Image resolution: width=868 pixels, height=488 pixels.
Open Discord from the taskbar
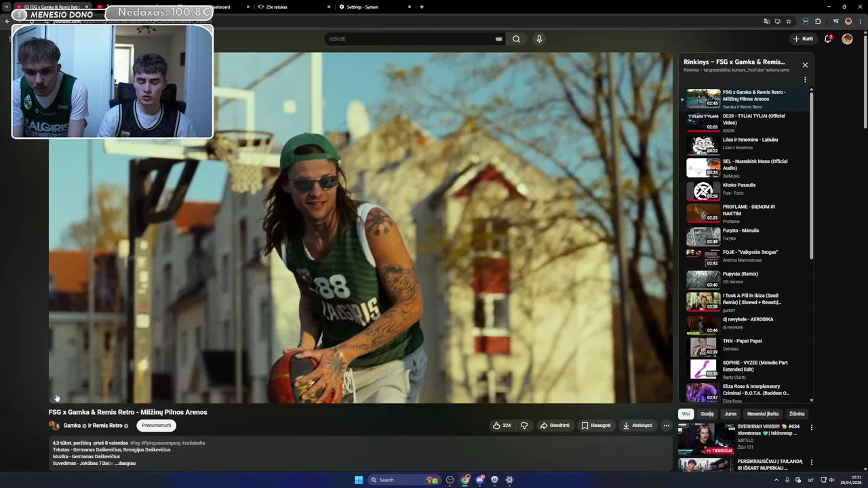tap(480, 480)
